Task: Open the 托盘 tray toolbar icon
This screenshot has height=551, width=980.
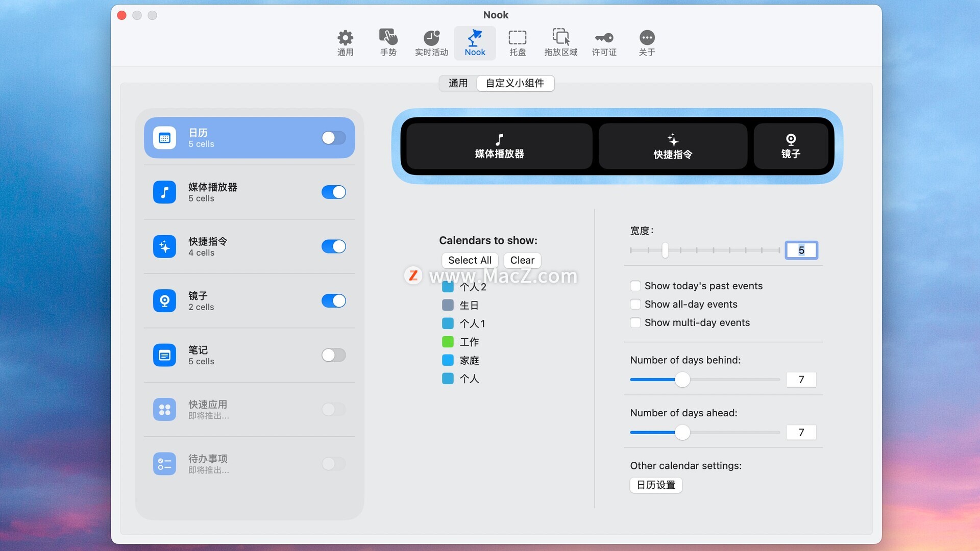Action: pos(517,42)
